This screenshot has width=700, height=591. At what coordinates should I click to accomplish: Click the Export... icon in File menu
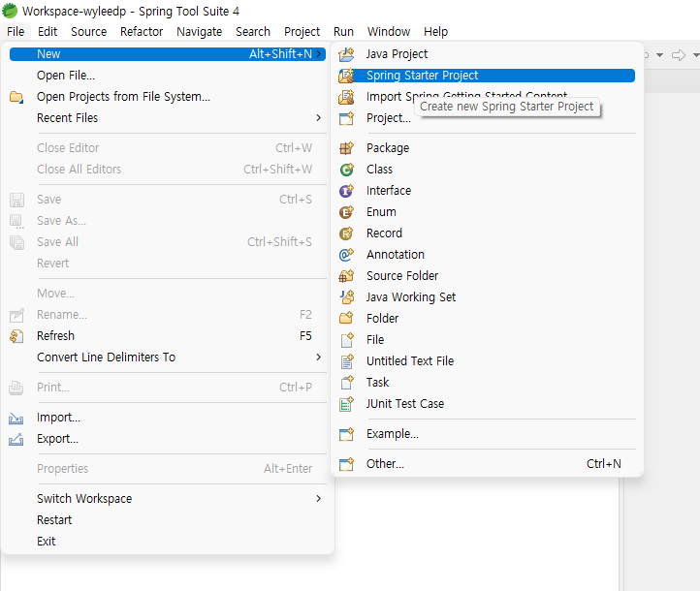coord(16,439)
